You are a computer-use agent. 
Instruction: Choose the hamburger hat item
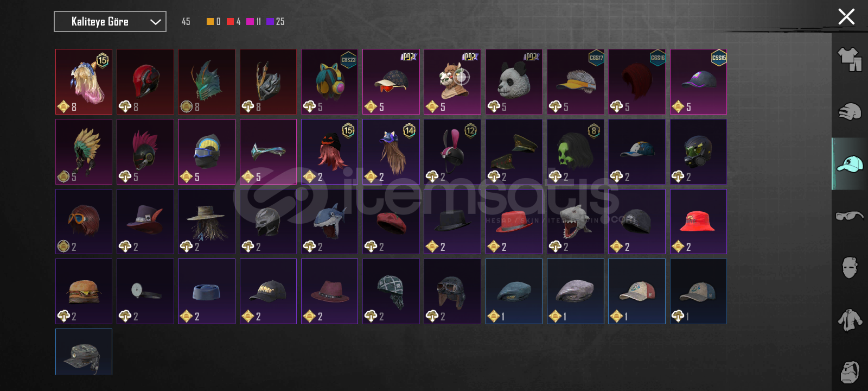[84, 292]
